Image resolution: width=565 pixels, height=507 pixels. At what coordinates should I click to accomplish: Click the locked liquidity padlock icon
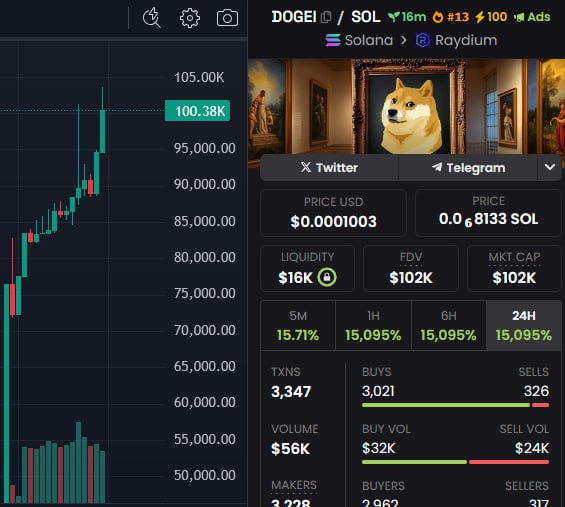click(327, 277)
